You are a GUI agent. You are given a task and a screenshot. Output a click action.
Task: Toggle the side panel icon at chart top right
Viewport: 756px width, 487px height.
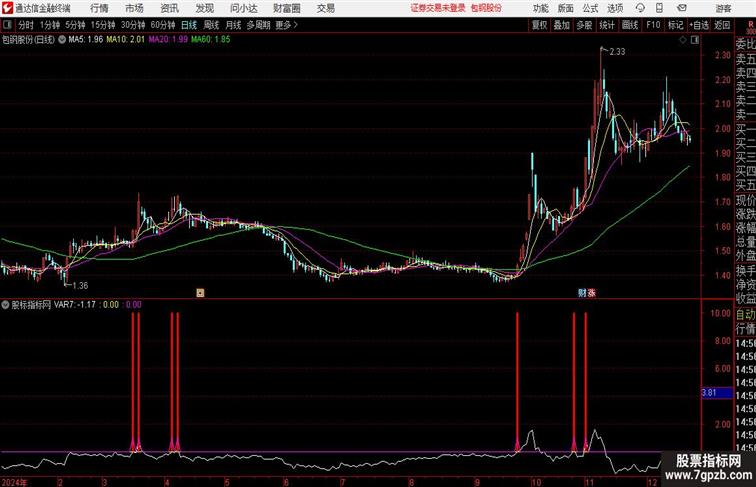pos(695,40)
